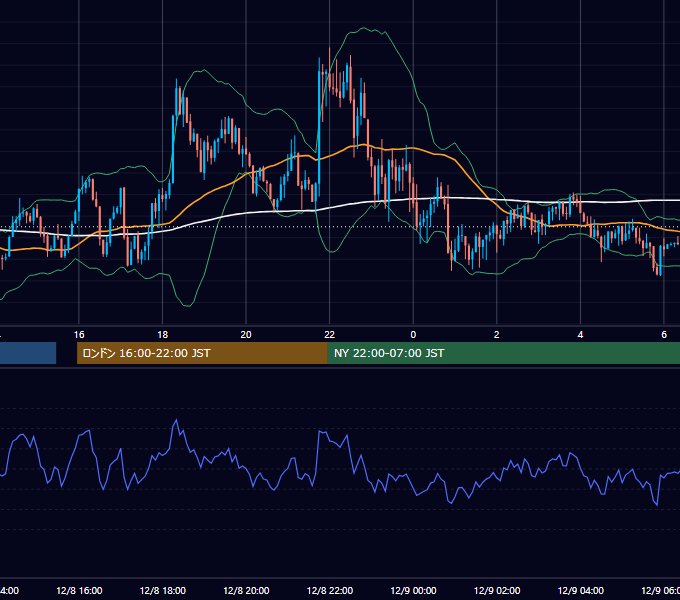Click the hour 4 axis label
Viewport: 680px width, 600px height.
[x=580, y=335]
